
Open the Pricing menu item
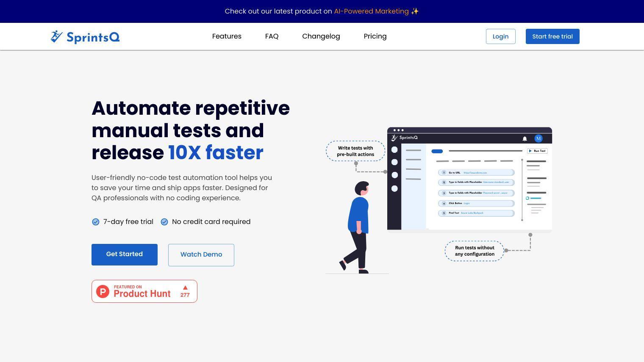pyautogui.click(x=375, y=36)
